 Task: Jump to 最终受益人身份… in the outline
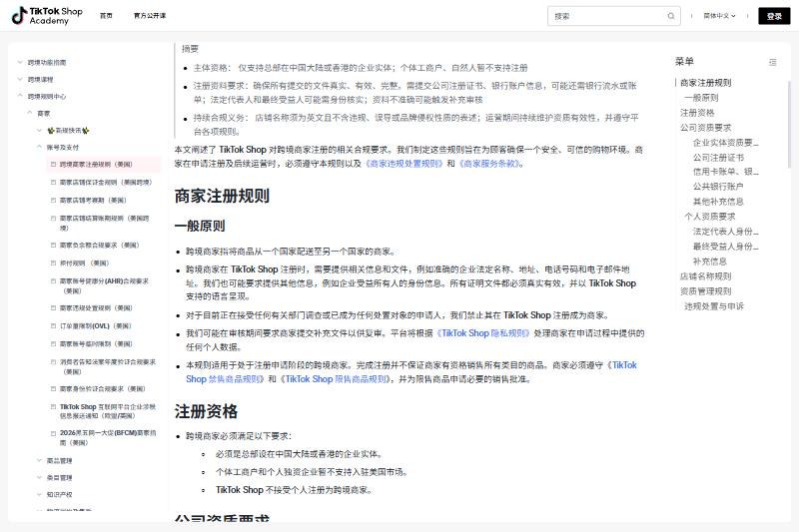pos(726,247)
